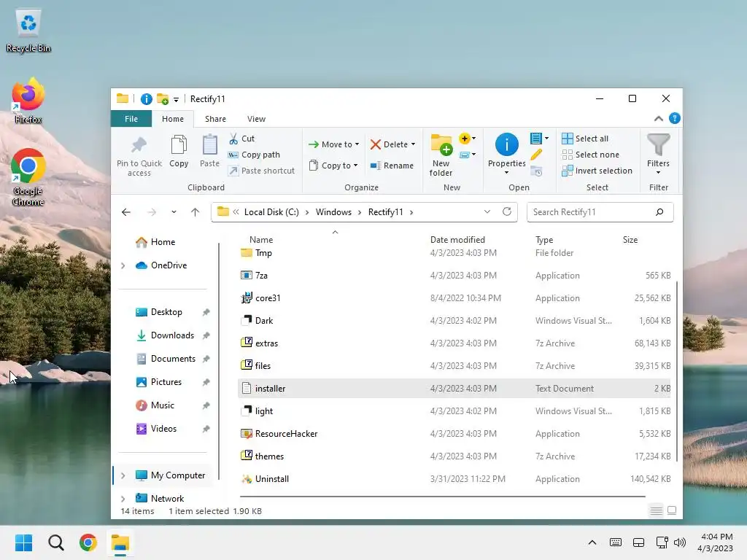Select the Uninstall application file
The width and height of the screenshot is (747, 560).
(x=455, y=479)
